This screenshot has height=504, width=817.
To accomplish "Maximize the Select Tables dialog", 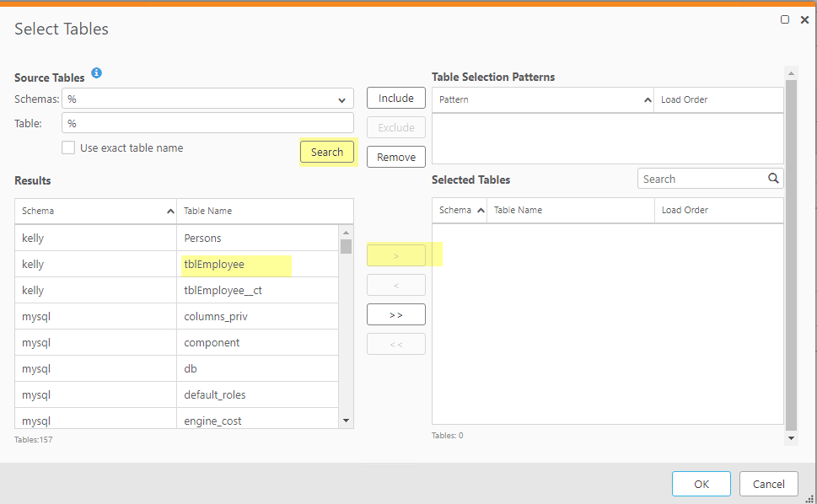I will (785, 19).
